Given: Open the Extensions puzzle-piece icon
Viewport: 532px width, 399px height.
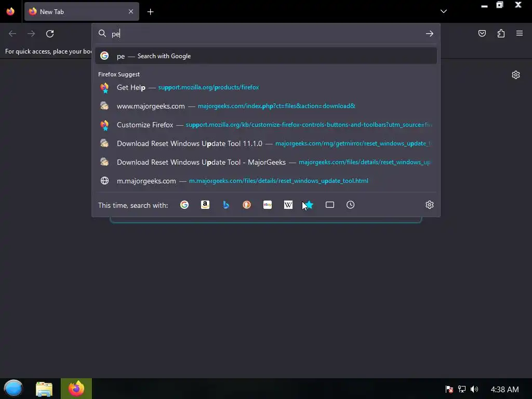Looking at the screenshot, I should pyautogui.click(x=501, y=33).
